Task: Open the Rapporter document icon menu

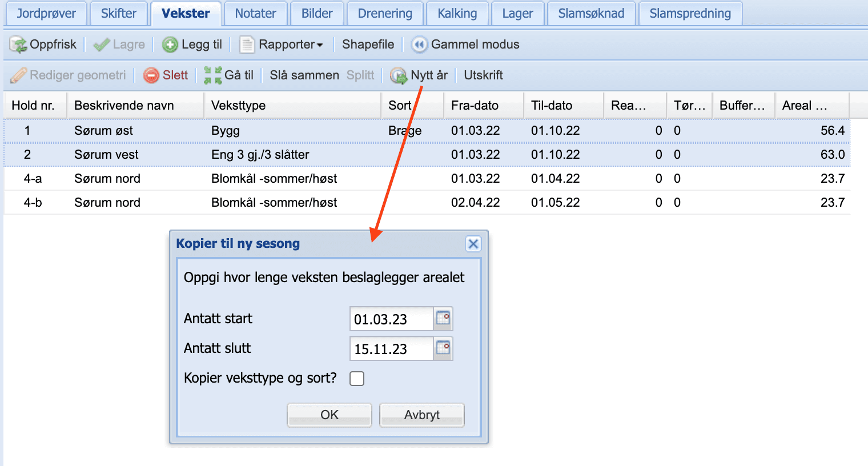Action: (x=247, y=45)
